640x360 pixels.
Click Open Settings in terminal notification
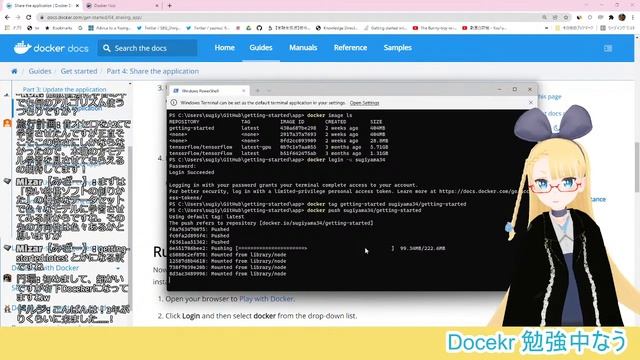pyautogui.click(x=364, y=103)
